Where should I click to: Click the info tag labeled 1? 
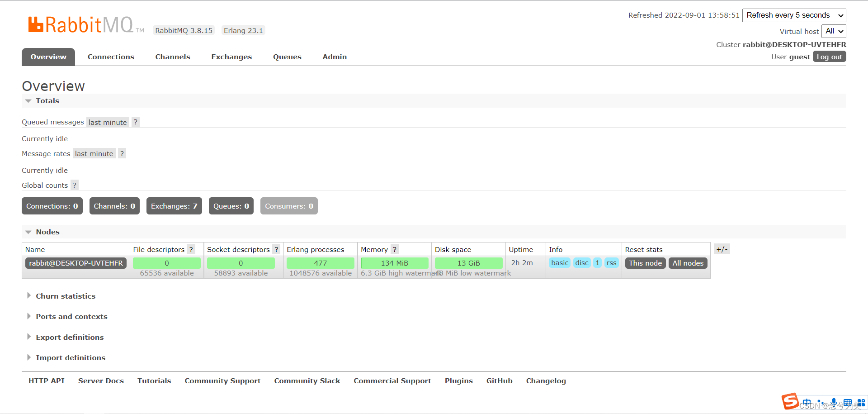pyautogui.click(x=597, y=263)
